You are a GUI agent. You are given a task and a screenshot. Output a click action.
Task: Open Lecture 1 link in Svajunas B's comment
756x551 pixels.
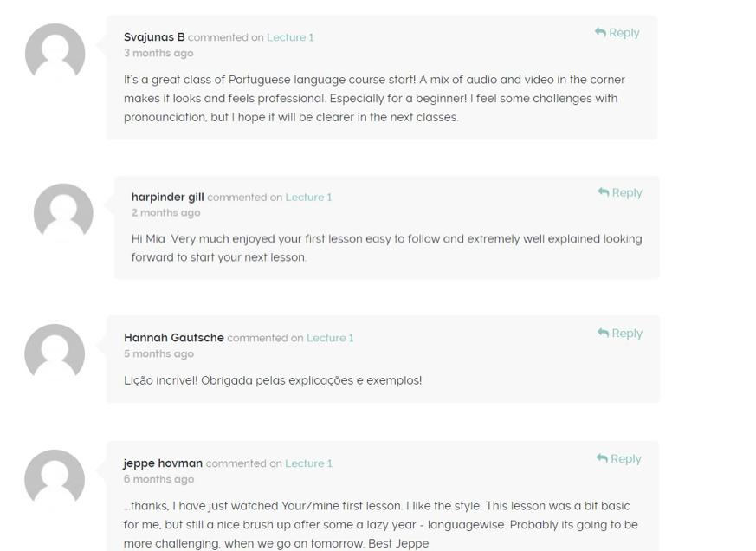pyautogui.click(x=290, y=37)
